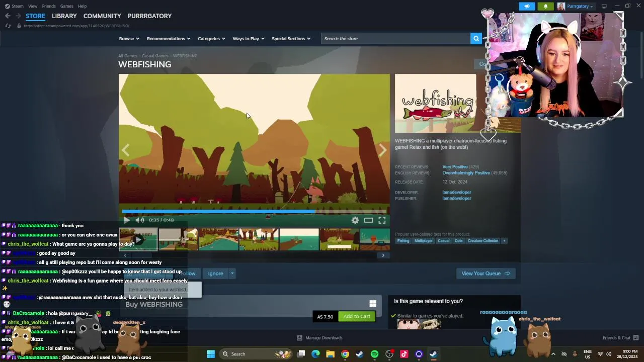Open the Steam notifications bell
The height and width of the screenshot is (362, 644).
tap(545, 6)
